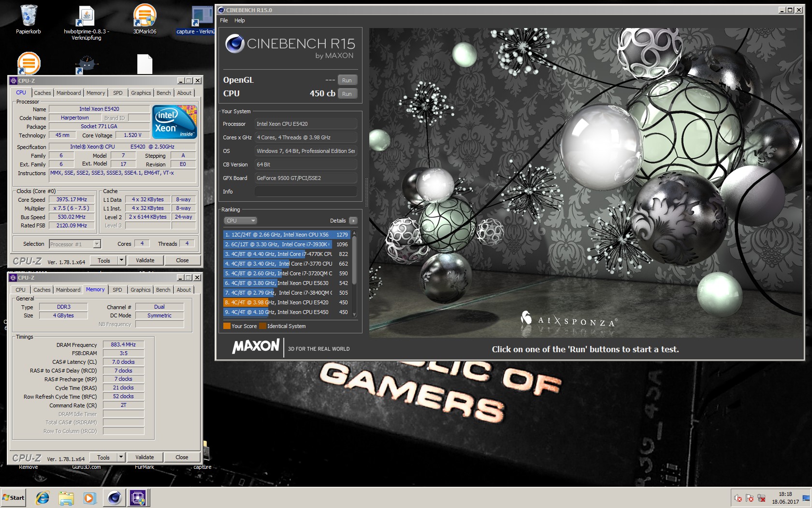This screenshot has height=508, width=812.
Task: Open Windows Media Player from taskbar
Action: [x=89, y=497]
